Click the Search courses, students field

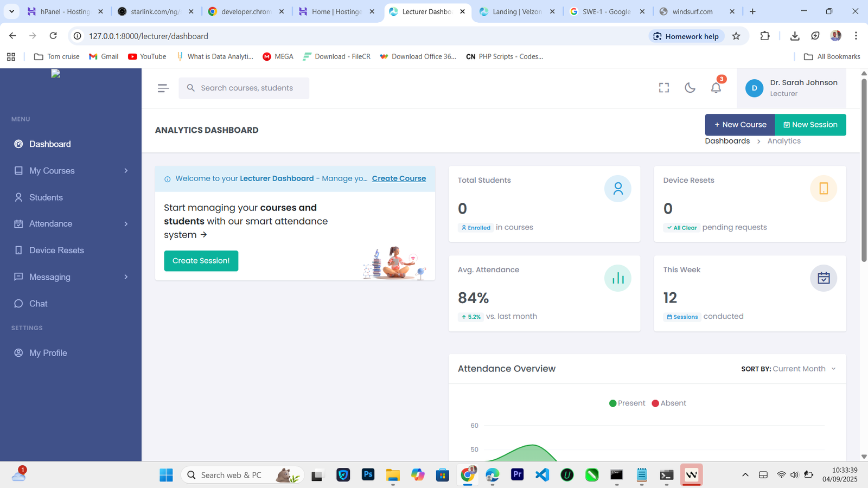point(247,88)
